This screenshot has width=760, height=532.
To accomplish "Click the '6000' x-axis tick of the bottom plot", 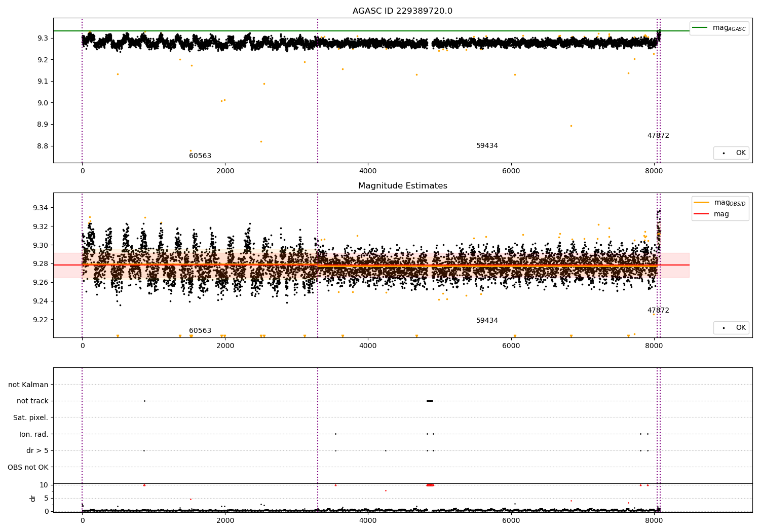I will pos(511,520).
